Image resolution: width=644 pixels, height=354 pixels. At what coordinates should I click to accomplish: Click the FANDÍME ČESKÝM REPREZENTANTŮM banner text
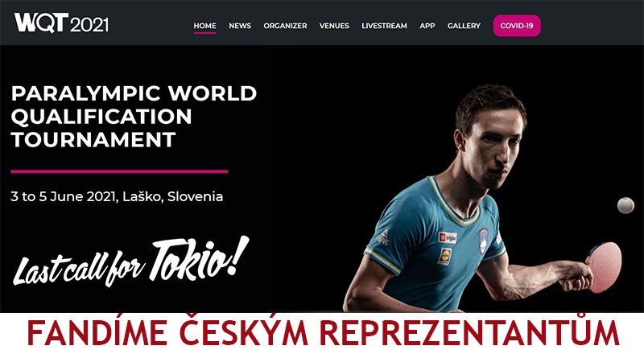pos(324,332)
